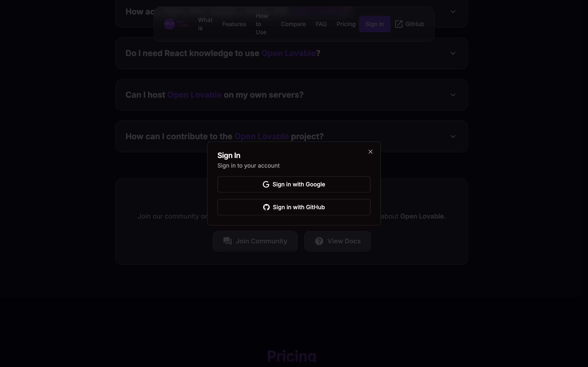
Task: Select FAQ in the navigation bar
Action: 321,24
